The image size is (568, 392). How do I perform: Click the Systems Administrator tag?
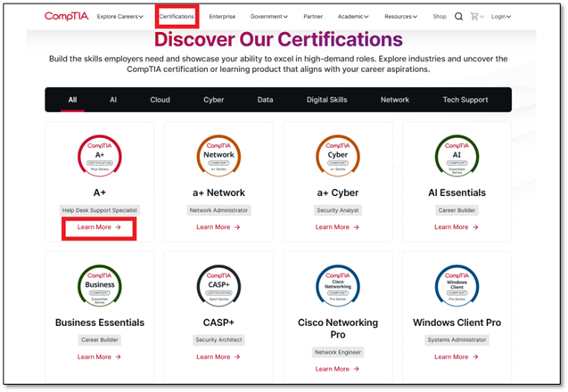(x=457, y=339)
